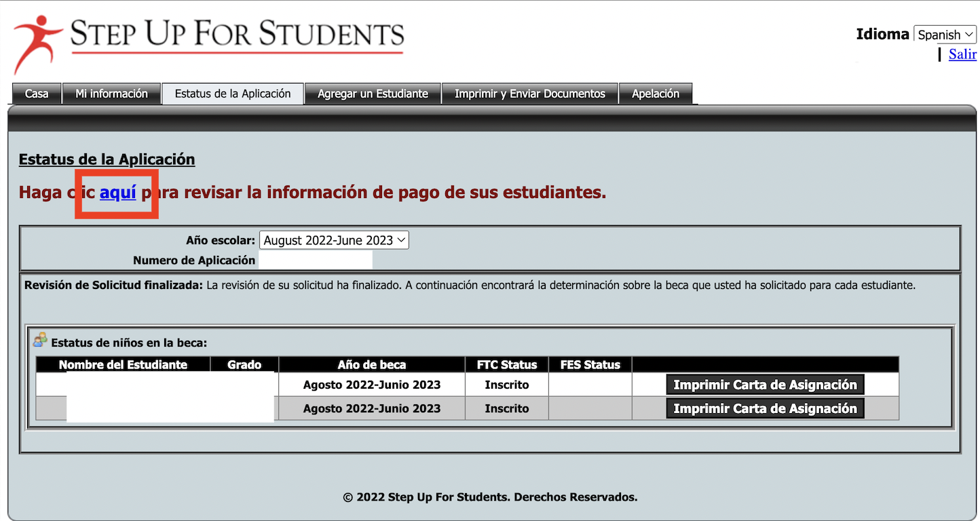Viewport: 980px width, 521px height.
Task: Open the Idioma language dropdown
Action: pyautogui.click(x=945, y=35)
